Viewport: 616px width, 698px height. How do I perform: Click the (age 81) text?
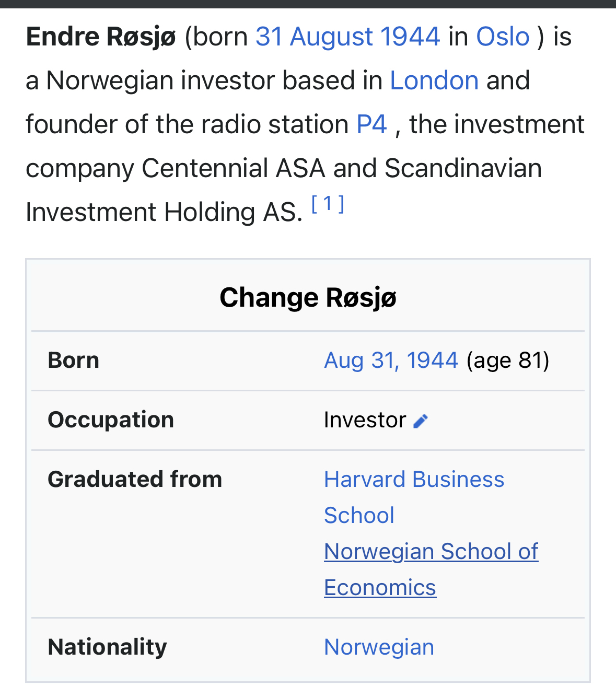(x=507, y=360)
